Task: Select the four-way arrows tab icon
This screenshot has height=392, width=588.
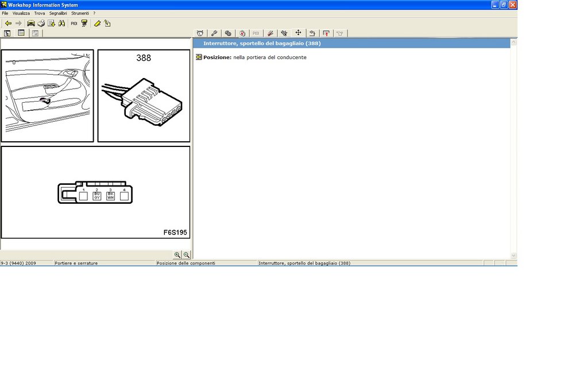Action: pos(298,33)
